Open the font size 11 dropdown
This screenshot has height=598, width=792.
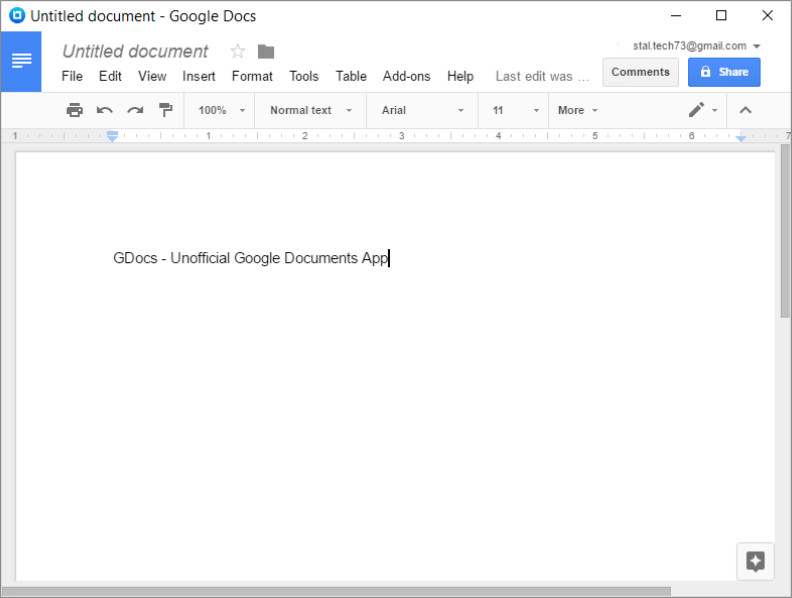click(x=515, y=110)
